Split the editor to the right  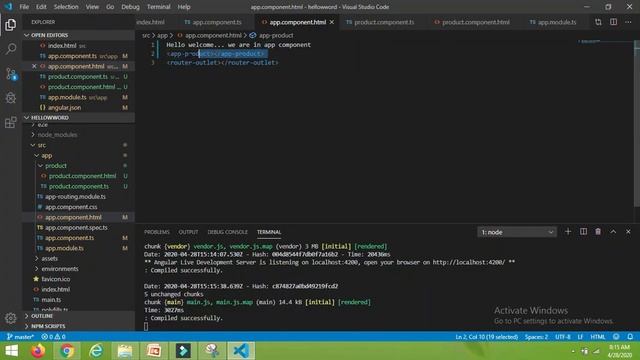pyautogui.click(x=613, y=22)
